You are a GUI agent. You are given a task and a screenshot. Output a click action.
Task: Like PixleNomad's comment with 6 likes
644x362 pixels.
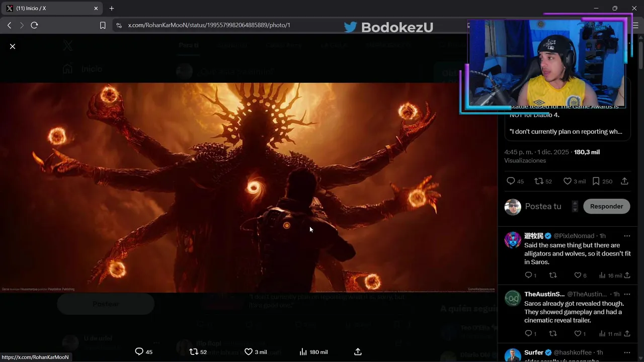pyautogui.click(x=578, y=275)
